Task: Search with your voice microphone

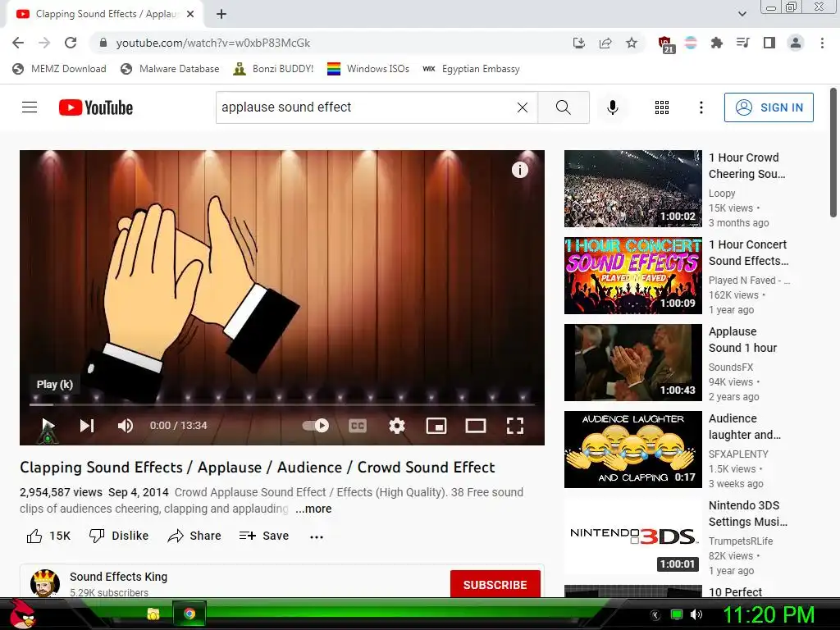Action: 612,107
